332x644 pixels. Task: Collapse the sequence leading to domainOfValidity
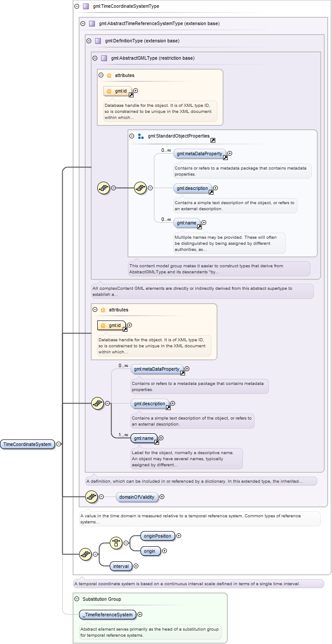click(x=101, y=497)
